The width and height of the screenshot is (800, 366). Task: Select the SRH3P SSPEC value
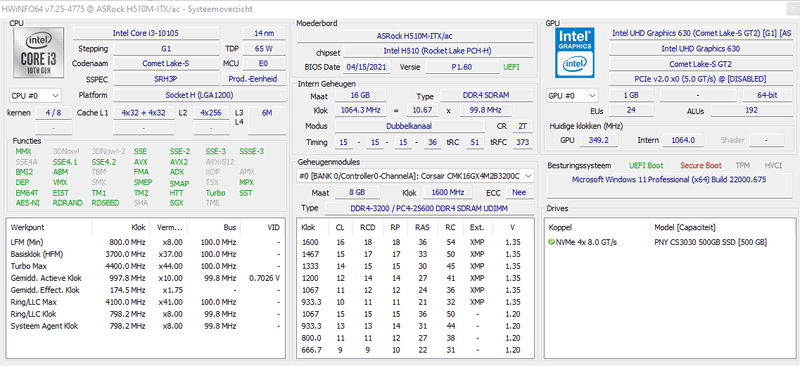[166, 79]
